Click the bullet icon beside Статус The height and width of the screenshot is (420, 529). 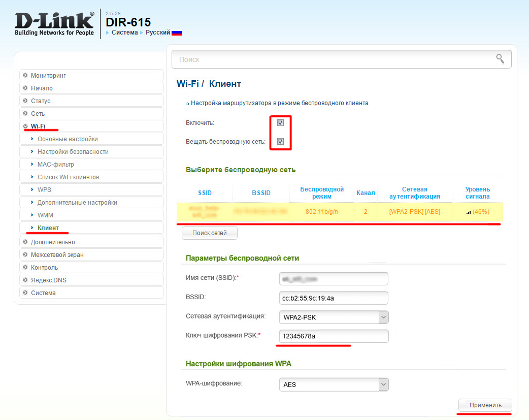pyautogui.click(x=25, y=101)
